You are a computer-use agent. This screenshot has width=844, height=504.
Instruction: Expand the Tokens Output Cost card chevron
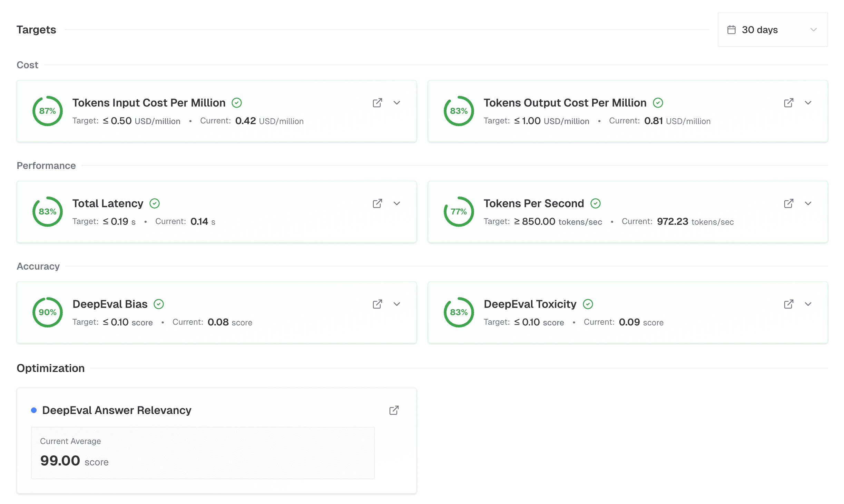click(x=808, y=103)
